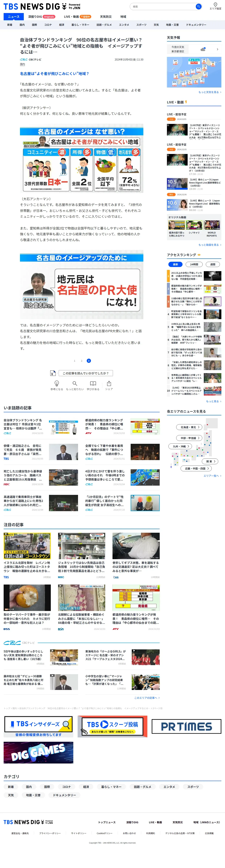Click the Japan weather map thumbnail
Screen dimensions: 225x868
pyautogui.click(x=194, y=72)
